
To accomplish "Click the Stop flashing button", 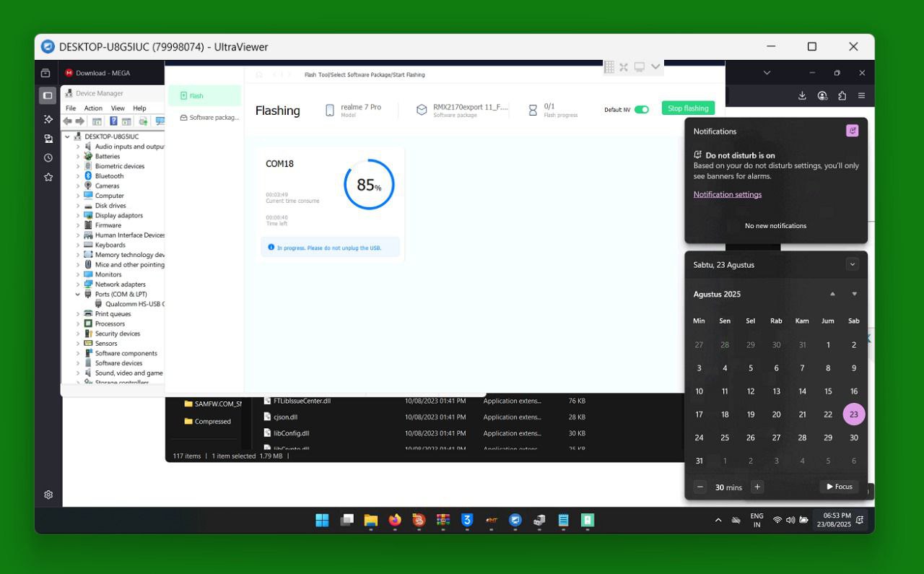I will (x=688, y=108).
